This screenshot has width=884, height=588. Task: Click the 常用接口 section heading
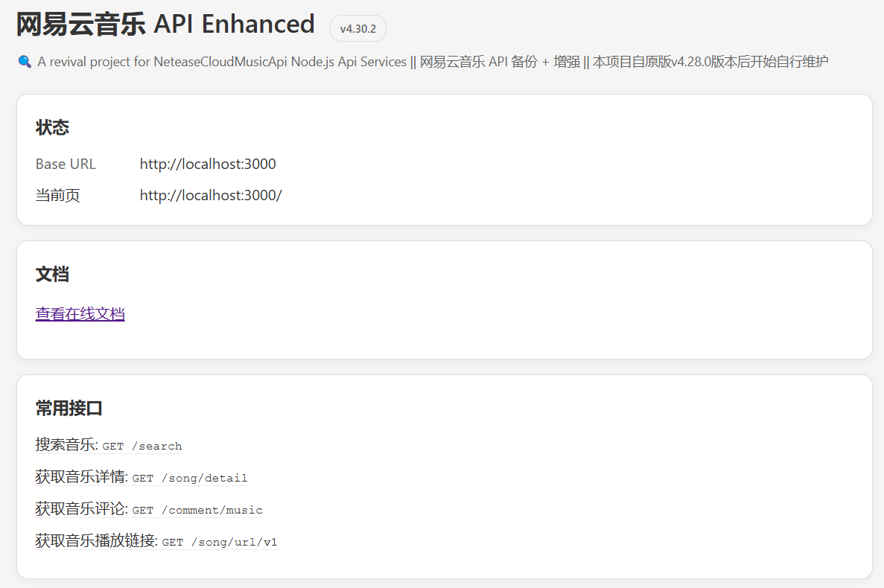pos(69,409)
